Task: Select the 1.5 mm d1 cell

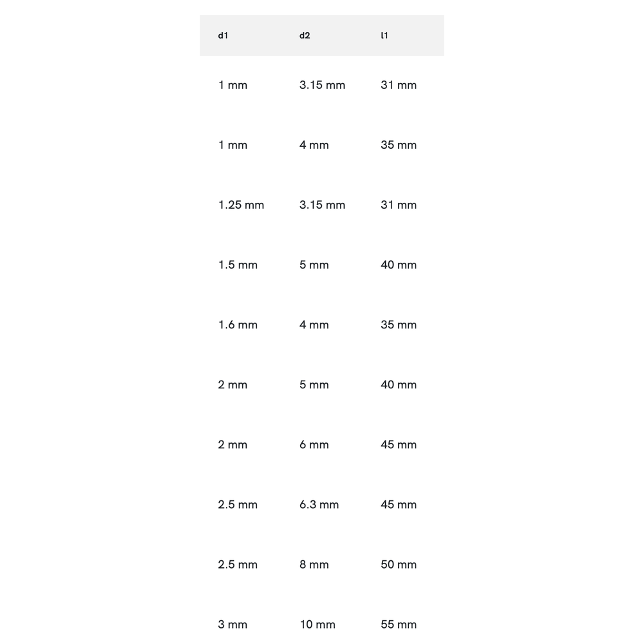Action: (x=238, y=265)
